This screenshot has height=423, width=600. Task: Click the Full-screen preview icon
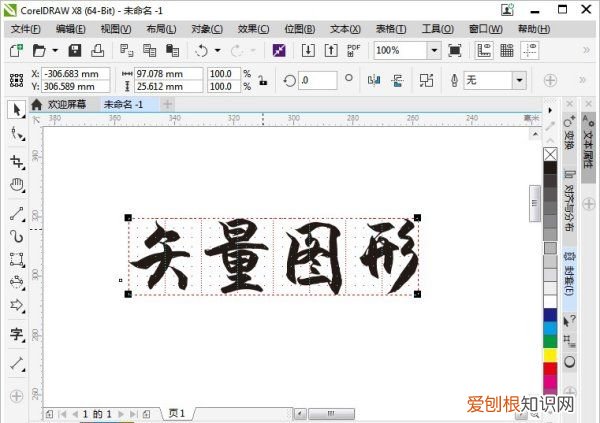(454, 51)
